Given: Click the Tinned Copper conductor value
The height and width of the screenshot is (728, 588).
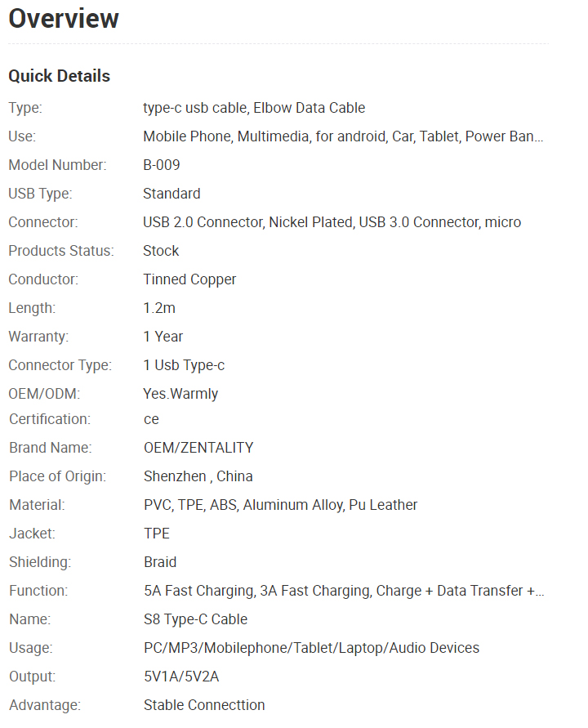Looking at the screenshot, I should pyautogui.click(x=189, y=279).
